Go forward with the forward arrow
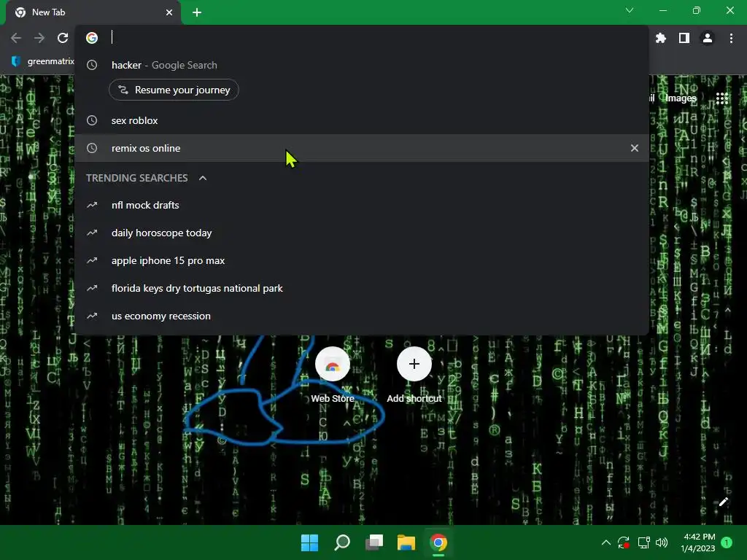 pos(39,38)
